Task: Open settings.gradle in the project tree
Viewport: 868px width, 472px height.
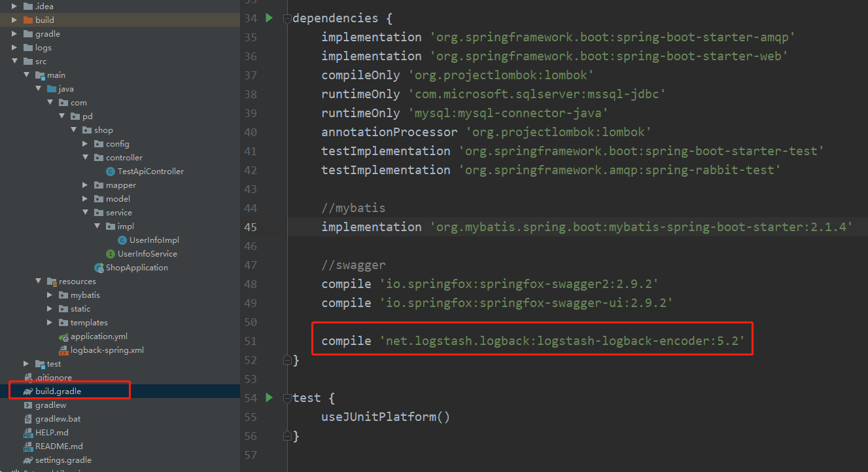Action: click(63, 460)
